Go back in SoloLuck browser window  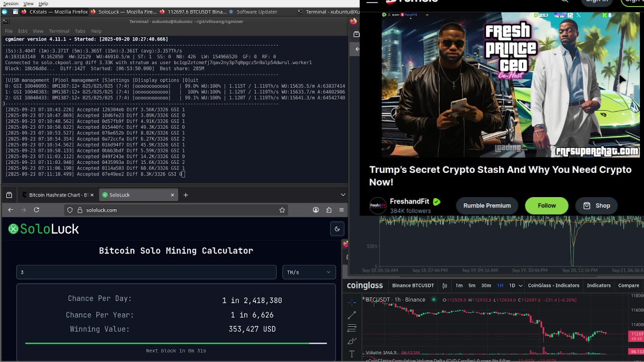pyautogui.click(x=11, y=210)
